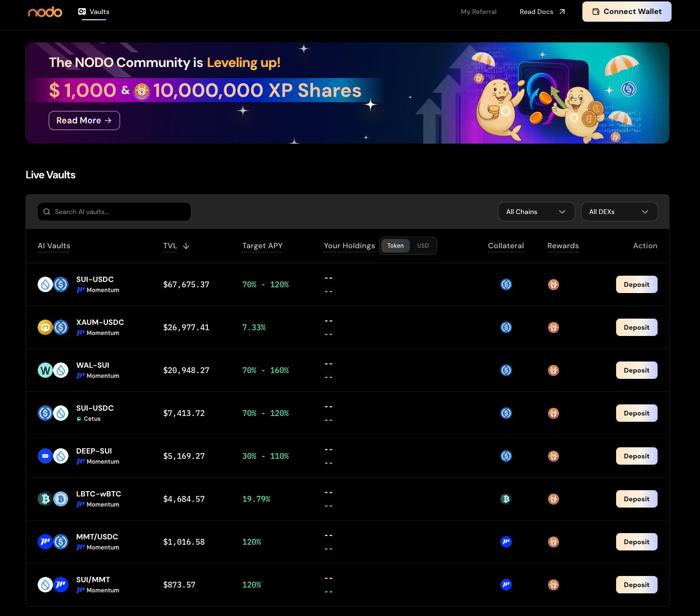Click the 19.79% target APY

256,499
